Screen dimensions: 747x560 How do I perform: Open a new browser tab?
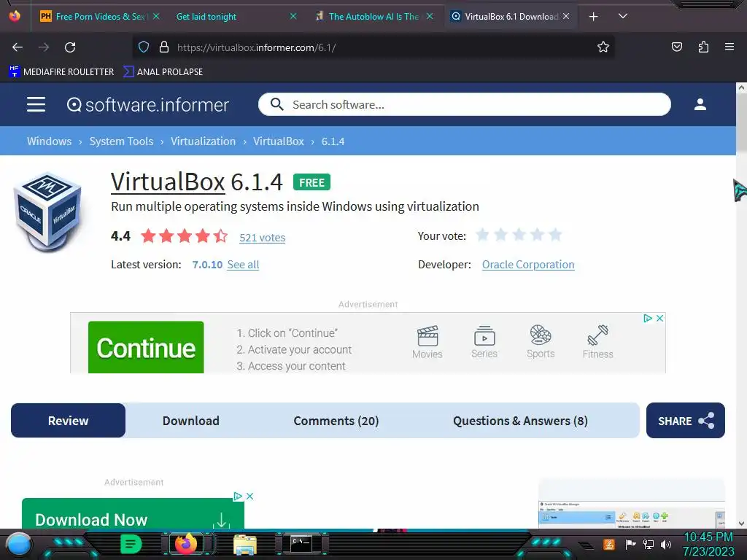593,17
